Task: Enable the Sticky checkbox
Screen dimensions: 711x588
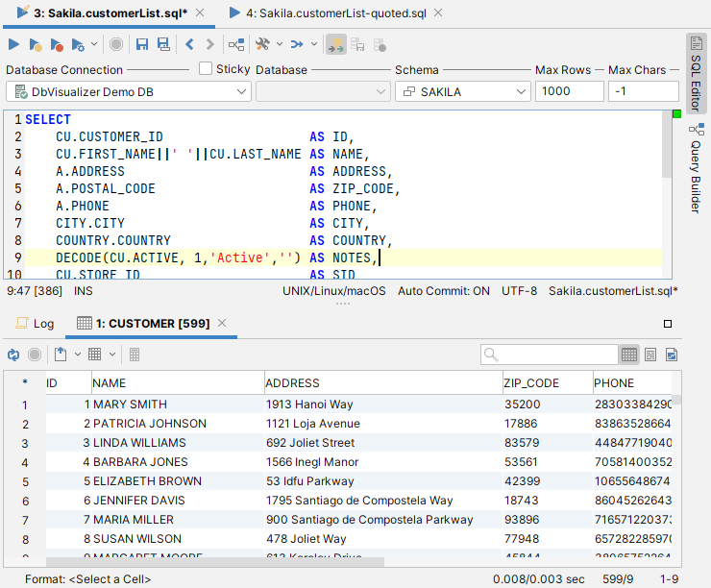Action: [206, 68]
